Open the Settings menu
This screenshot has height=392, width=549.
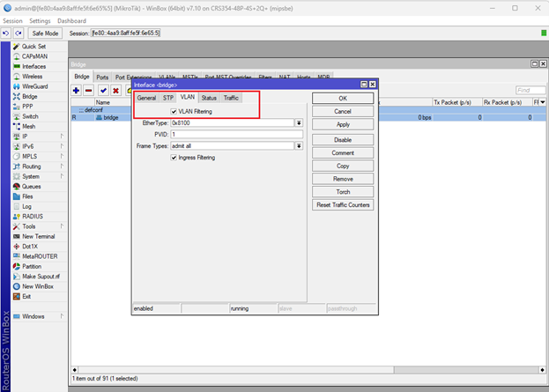coord(40,20)
